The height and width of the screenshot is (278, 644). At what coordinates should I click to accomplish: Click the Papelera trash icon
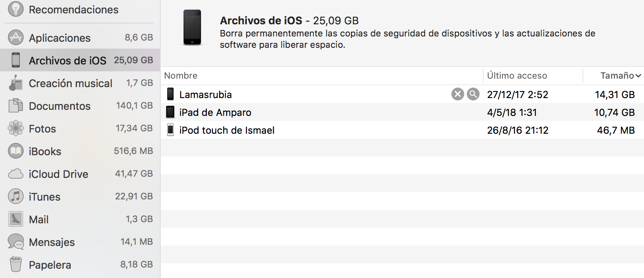click(x=16, y=264)
